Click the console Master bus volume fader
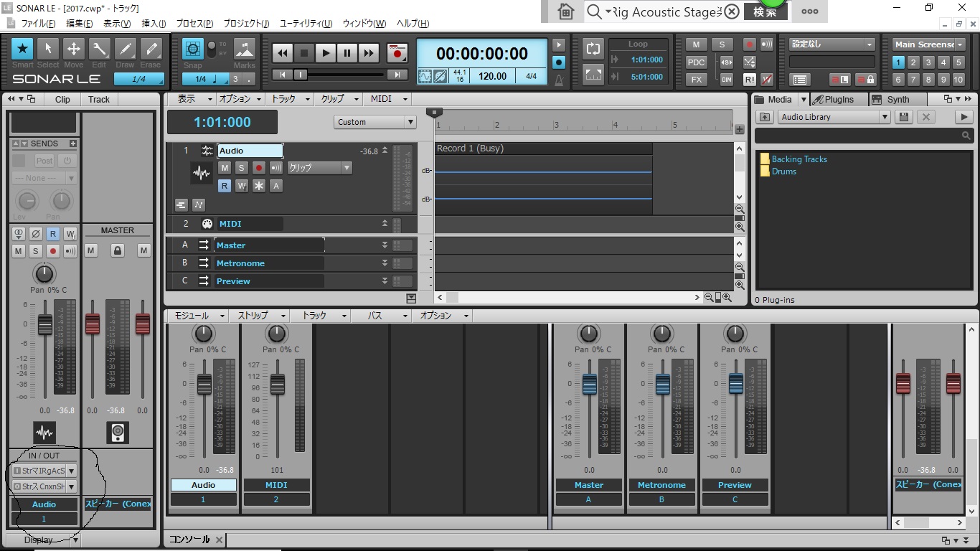 pos(590,385)
